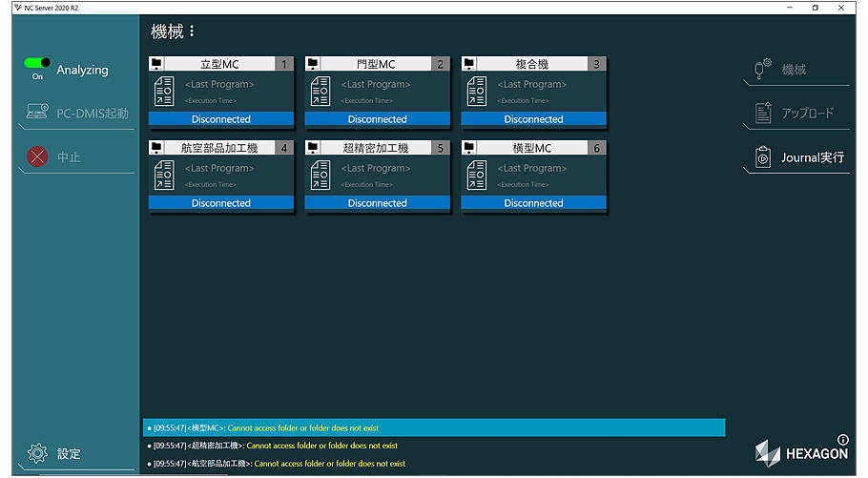This screenshot has height=478, width=868.
Task: Click number badge 5 on 超精密加工機
Action: [x=441, y=148]
